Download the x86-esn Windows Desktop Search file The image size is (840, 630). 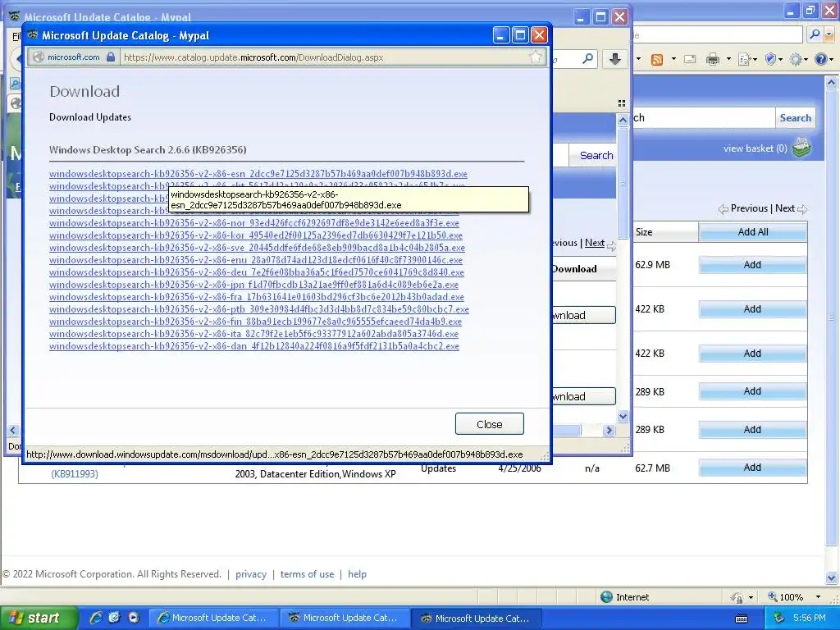click(258, 174)
